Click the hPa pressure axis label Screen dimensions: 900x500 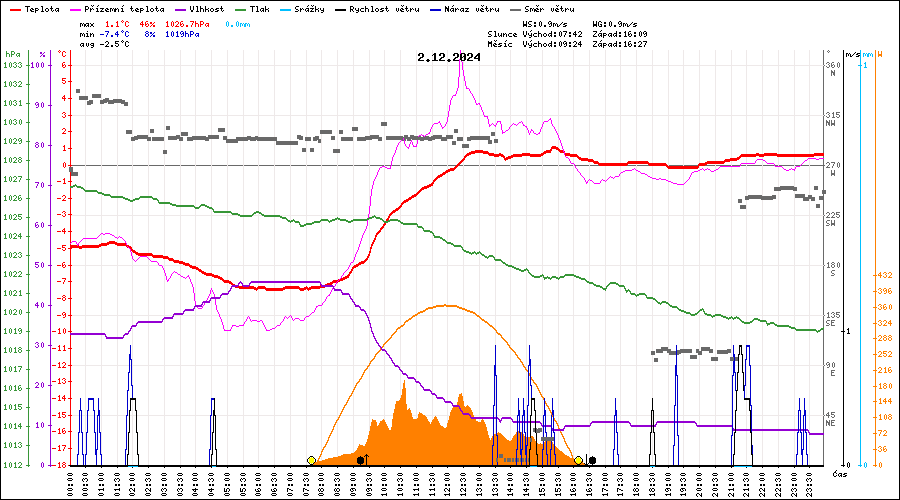click(12, 54)
